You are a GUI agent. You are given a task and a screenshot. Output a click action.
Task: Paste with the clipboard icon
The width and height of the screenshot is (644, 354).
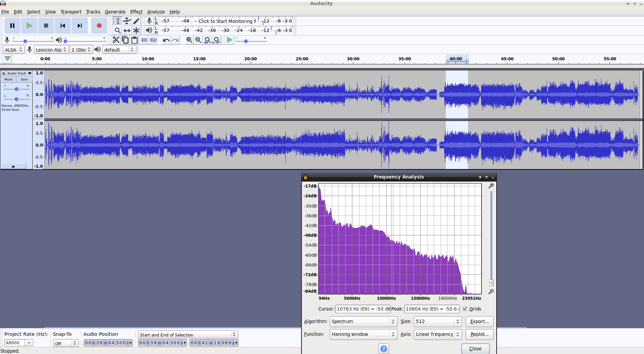[x=134, y=40]
